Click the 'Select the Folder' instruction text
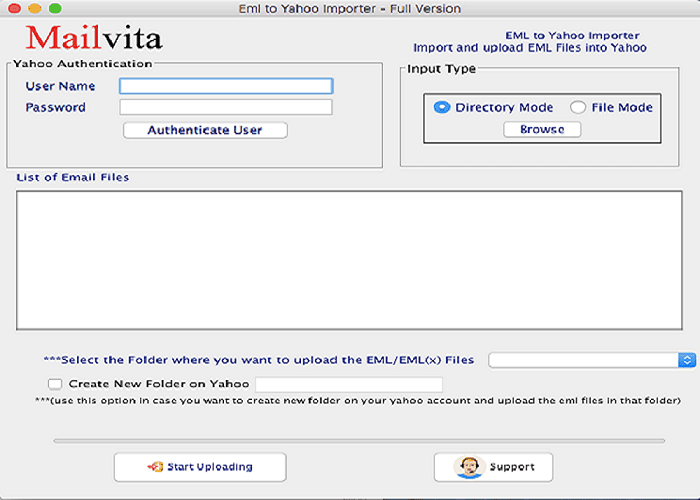Viewport: 700px width, 500px height. (258, 360)
